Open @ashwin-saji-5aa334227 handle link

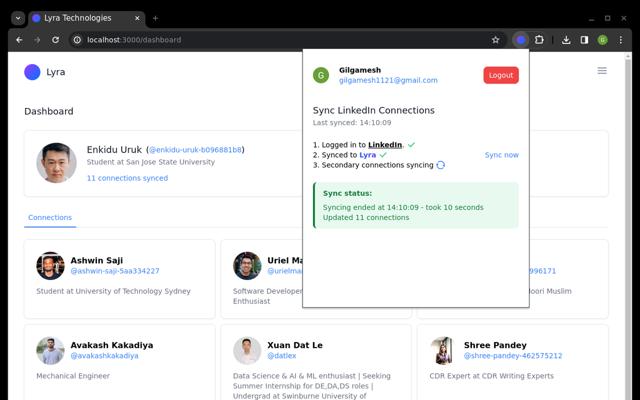pos(115,271)
